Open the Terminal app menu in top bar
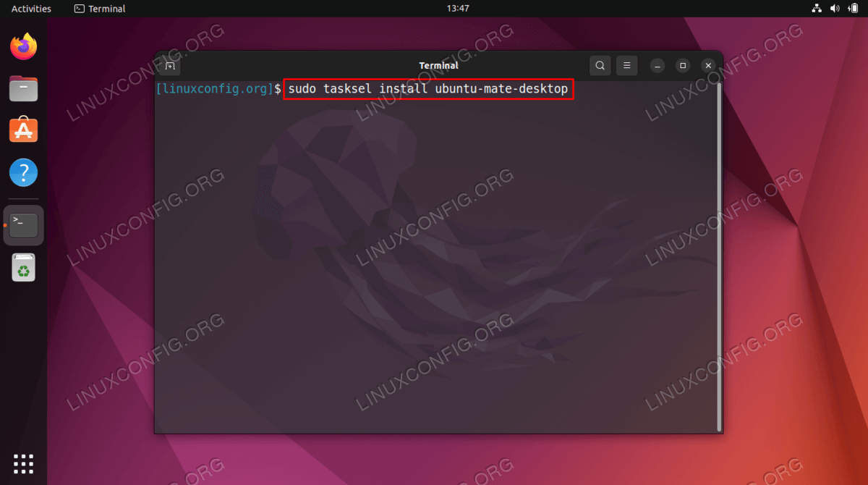The width and height of the screenshot is (868, 485). coord(100,9)
